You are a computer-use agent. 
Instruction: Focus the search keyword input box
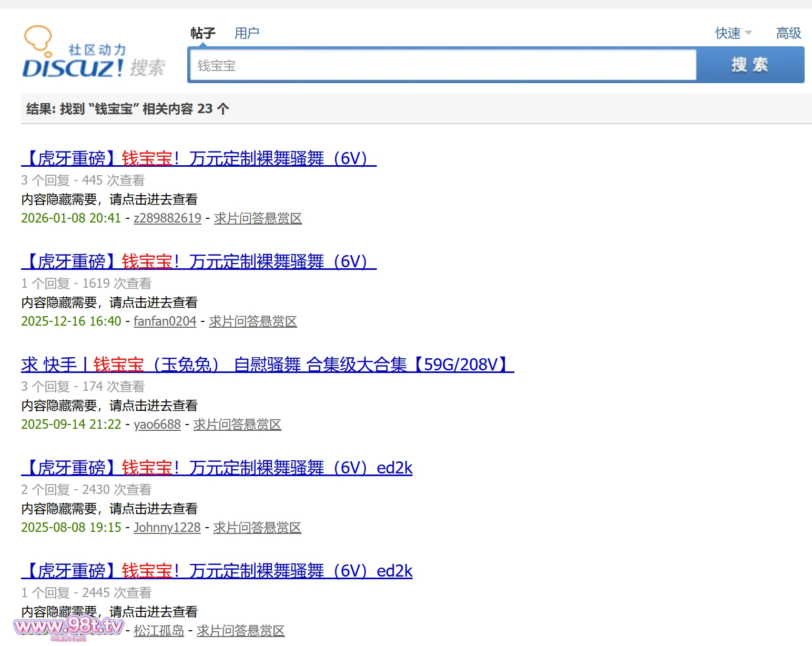point(442,65)
